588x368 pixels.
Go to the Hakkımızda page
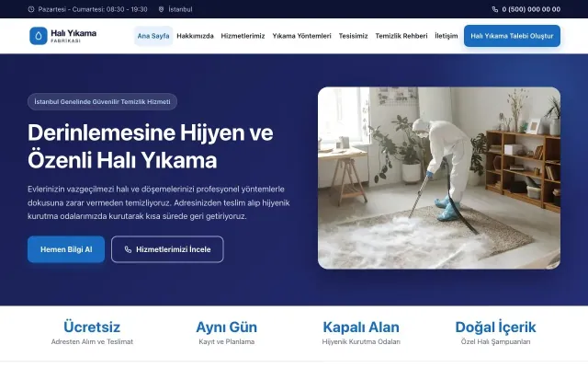click(195, 36)
